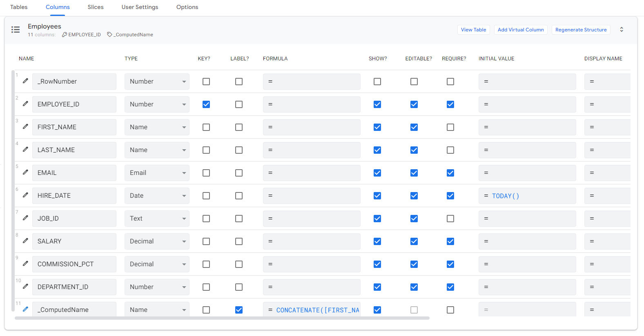Click the horizontal scrollbar under the columns

tap(222, 318)
